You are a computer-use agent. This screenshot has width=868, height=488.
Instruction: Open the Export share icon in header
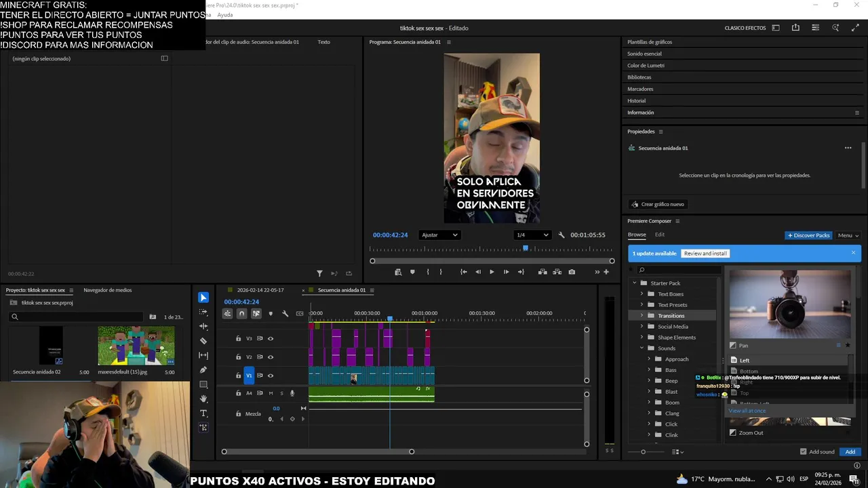tap(795, 28)
